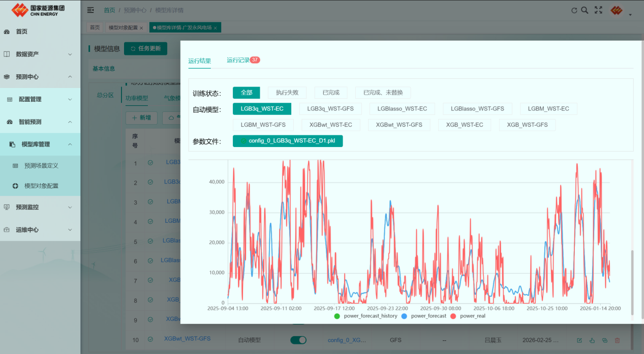
Task: Click the 首页 home icon in sidebar
Action: [x=7, y=32]
